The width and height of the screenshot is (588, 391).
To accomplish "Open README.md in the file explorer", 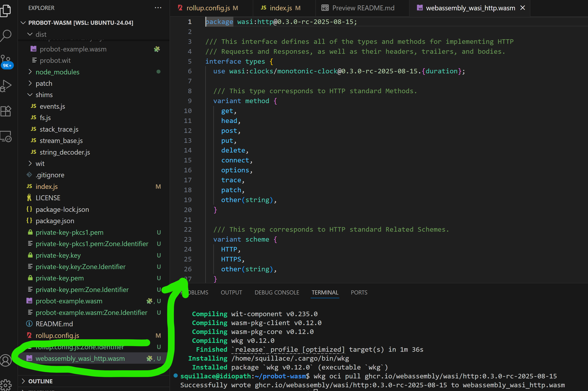I will tap(54, 324).
